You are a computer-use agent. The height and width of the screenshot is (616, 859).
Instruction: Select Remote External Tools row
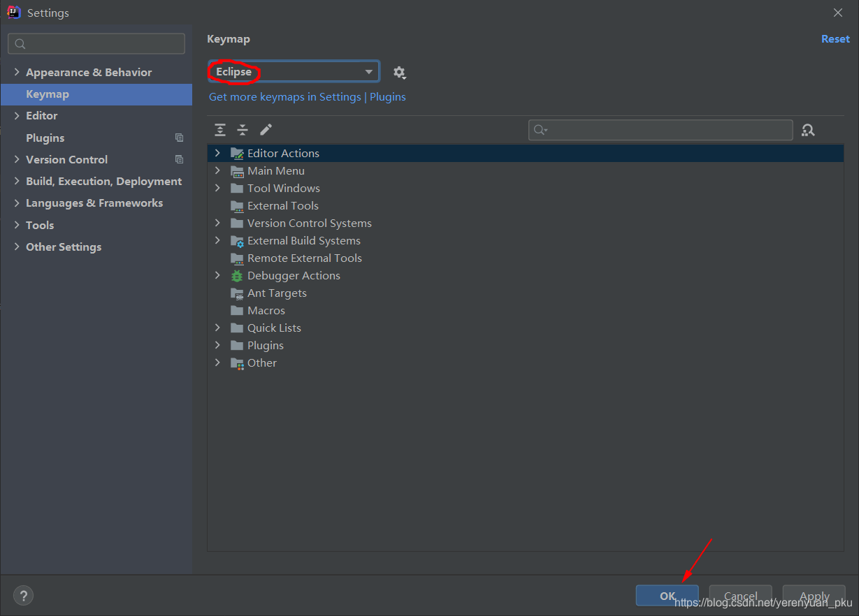point(525,258)
